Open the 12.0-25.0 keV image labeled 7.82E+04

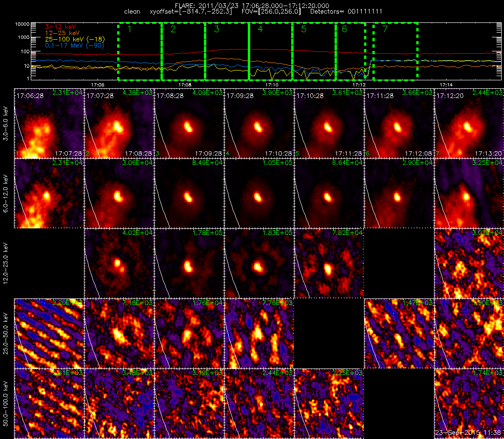329,263
